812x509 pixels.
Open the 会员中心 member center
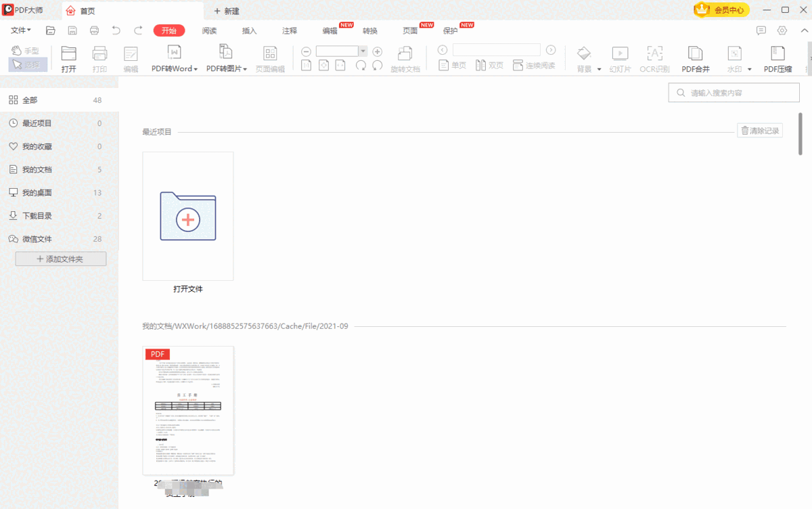pyautogui.click(x=721, y=10)
